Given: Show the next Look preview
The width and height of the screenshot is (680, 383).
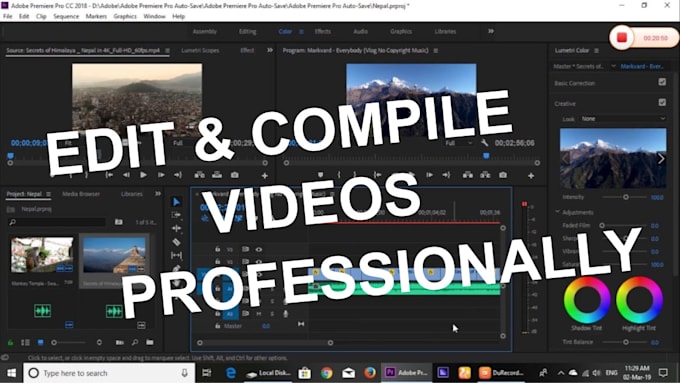Looking at the screenshot, I should [x=660, y=158].
